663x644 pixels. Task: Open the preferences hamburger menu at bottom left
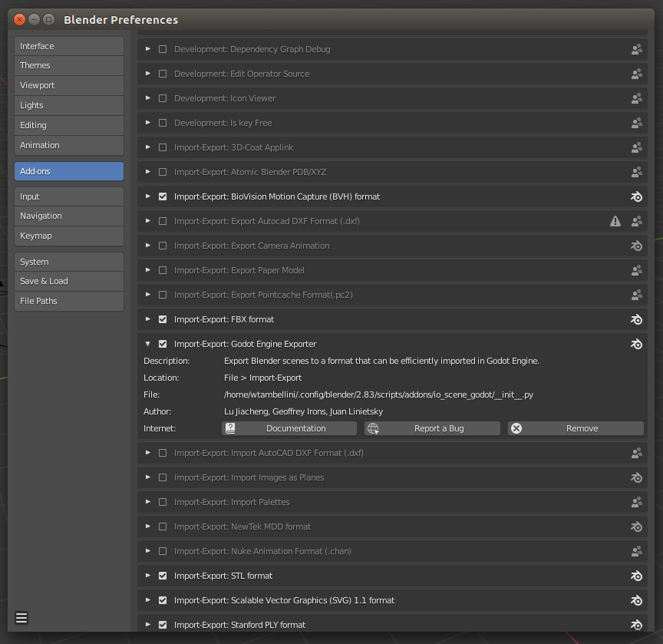[21, 617]
